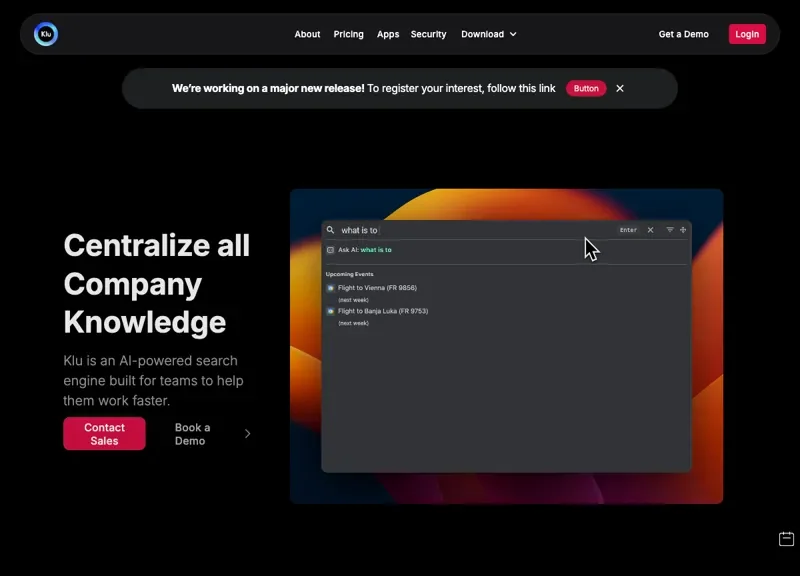Open the Apps menu item
The height and width of the screenshot is (576, 800).
tap(388, 34)
